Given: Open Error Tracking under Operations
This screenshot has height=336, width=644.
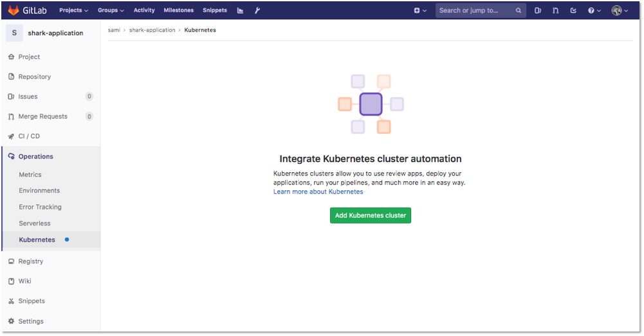Looking at the screenshot, I should click(41, 207).
